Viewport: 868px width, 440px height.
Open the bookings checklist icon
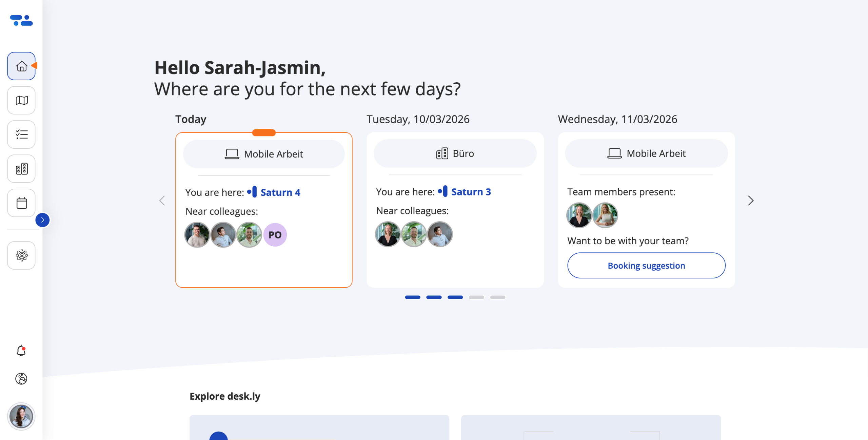[21, 134]
